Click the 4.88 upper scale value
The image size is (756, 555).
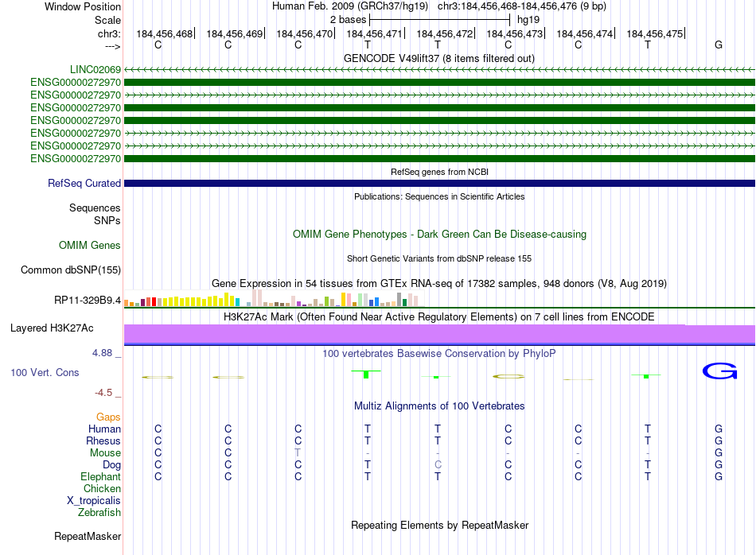[102, 353]
